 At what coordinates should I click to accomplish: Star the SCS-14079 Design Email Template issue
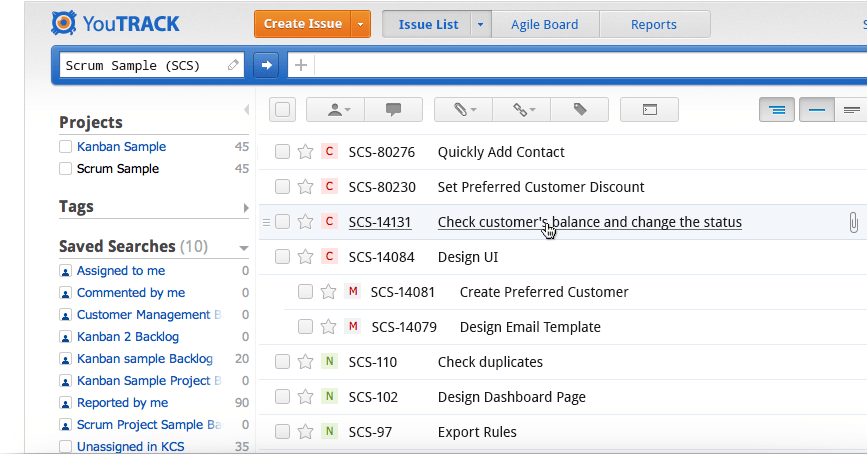pos(328,327)
